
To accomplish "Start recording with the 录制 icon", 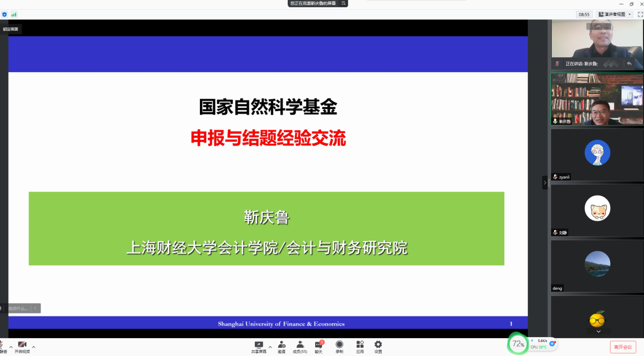I will point(339,347).
